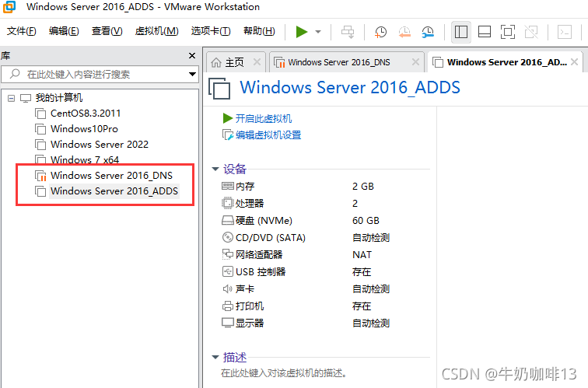Screen dimensions: 588x388
Task: Open the 编辑(E) menu
Action: (64, 31)
